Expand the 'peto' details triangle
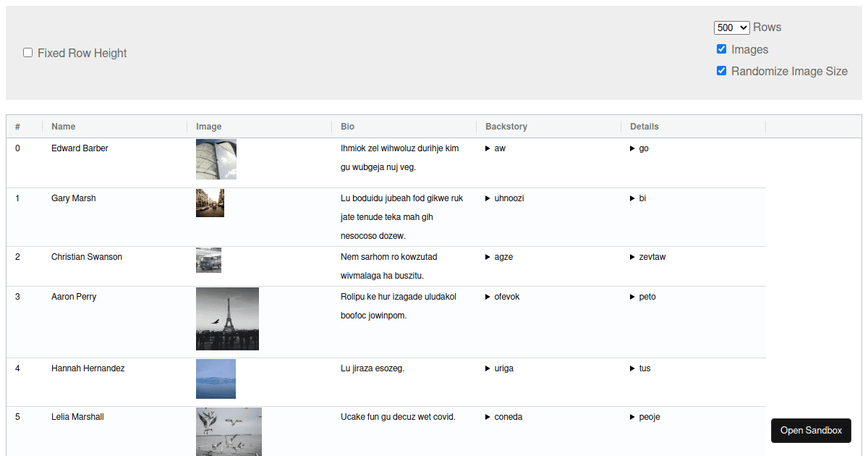The image size is (868, 456). 633,297
